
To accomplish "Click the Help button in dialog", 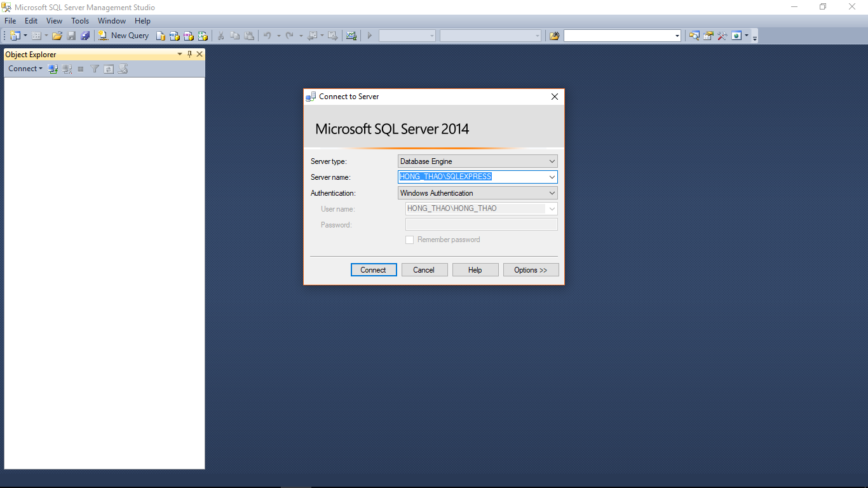I will (x=475, y=270).
